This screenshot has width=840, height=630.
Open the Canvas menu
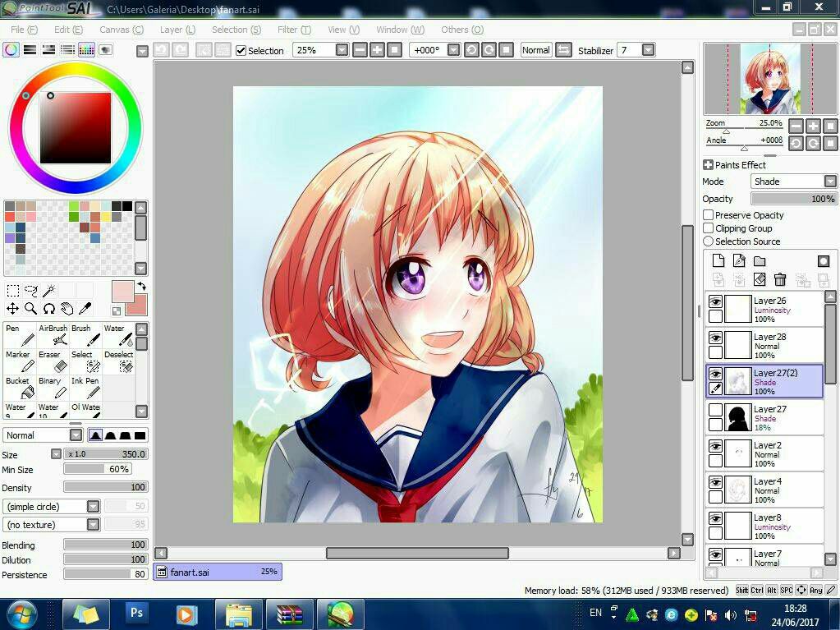[122, 30]
